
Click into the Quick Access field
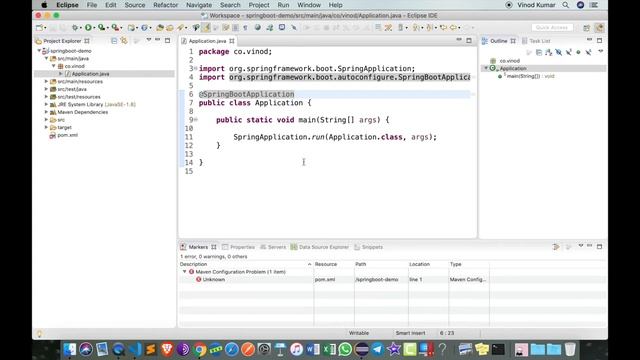click(552, 27)
